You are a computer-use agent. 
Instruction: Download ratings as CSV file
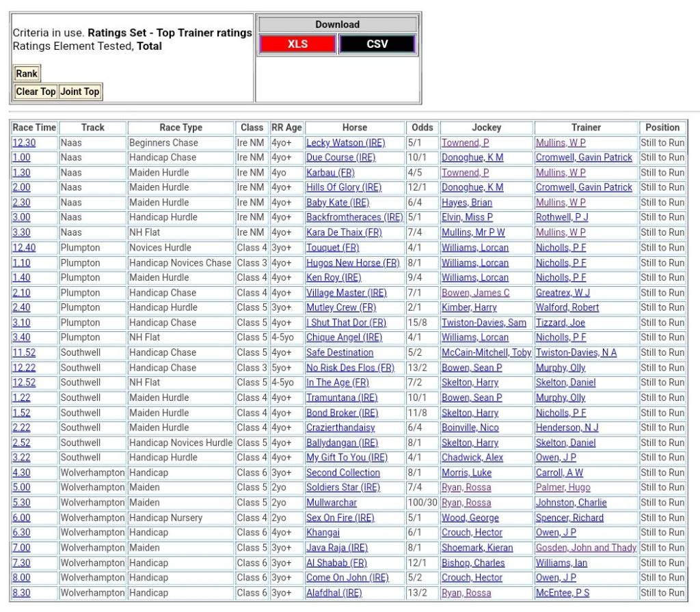point(377,44)
